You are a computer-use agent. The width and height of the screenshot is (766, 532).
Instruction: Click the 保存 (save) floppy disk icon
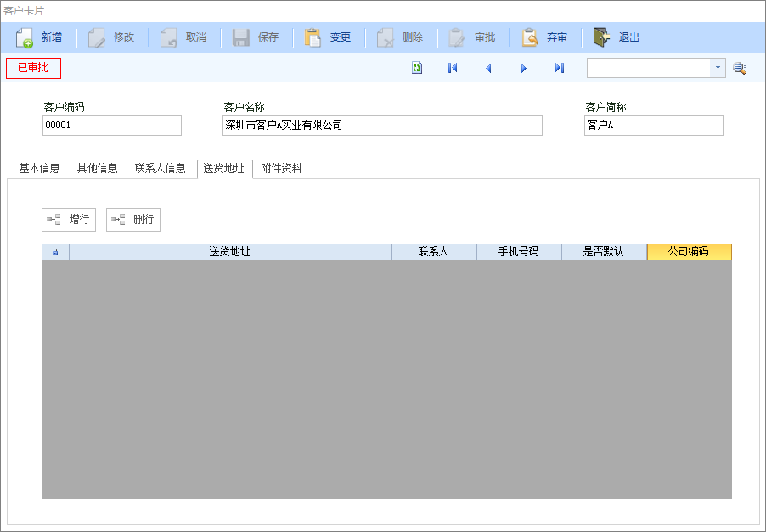tap(241, 37)
